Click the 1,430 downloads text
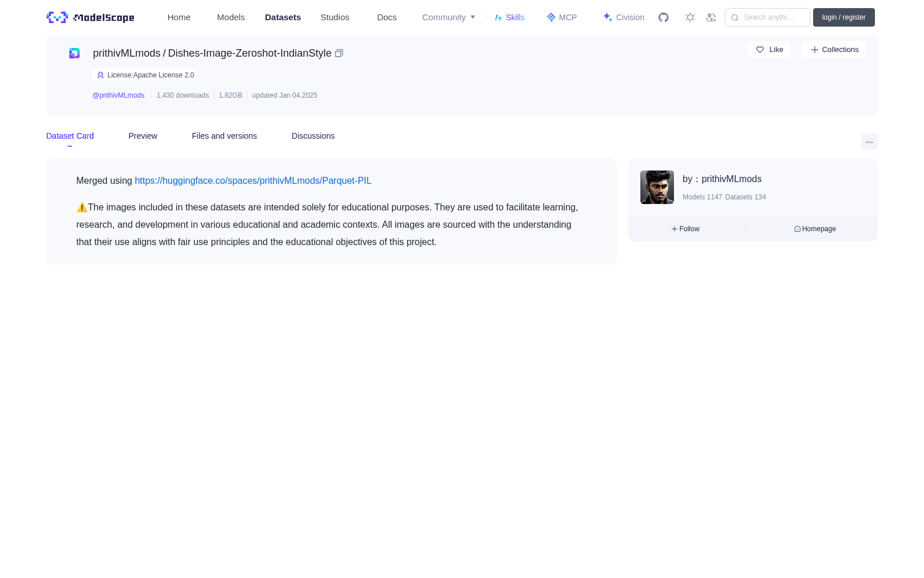This screenshot has width=924, height=578. 182,95
